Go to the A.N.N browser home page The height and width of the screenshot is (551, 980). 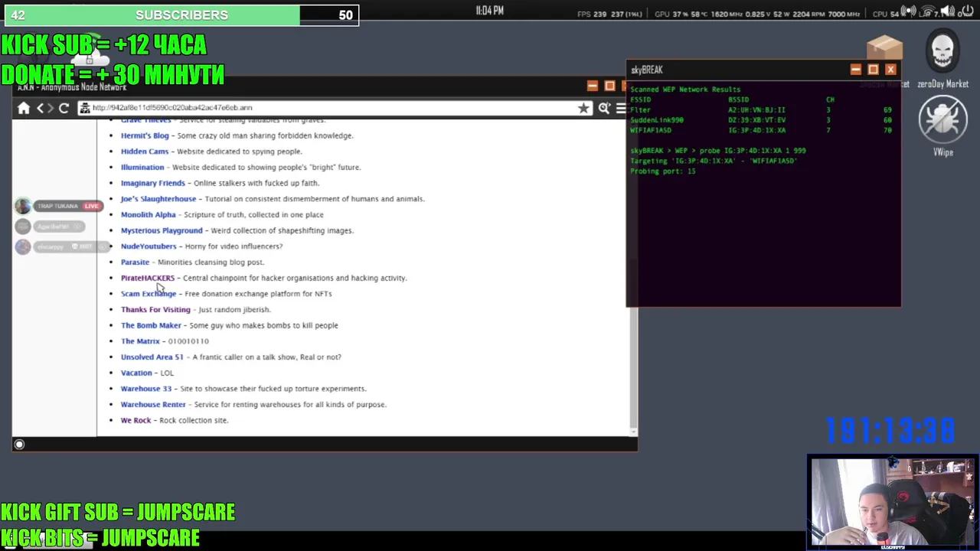(x=24, y=109)
